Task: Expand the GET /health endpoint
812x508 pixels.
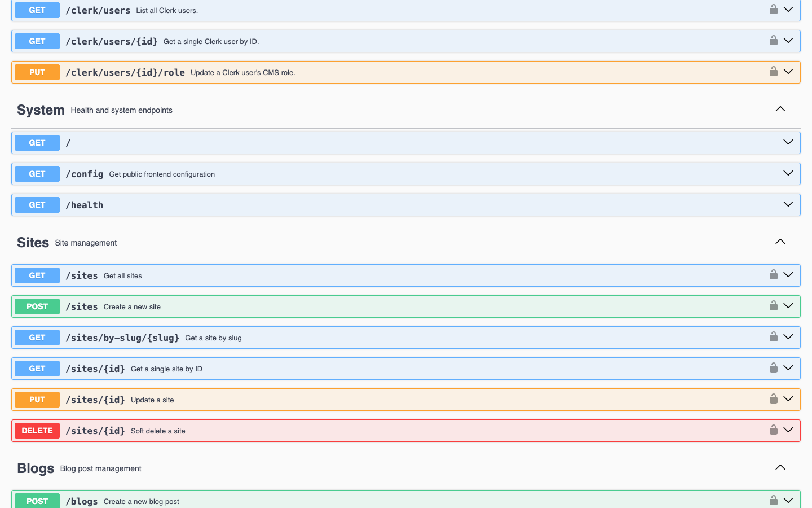Action: point(788,204)
